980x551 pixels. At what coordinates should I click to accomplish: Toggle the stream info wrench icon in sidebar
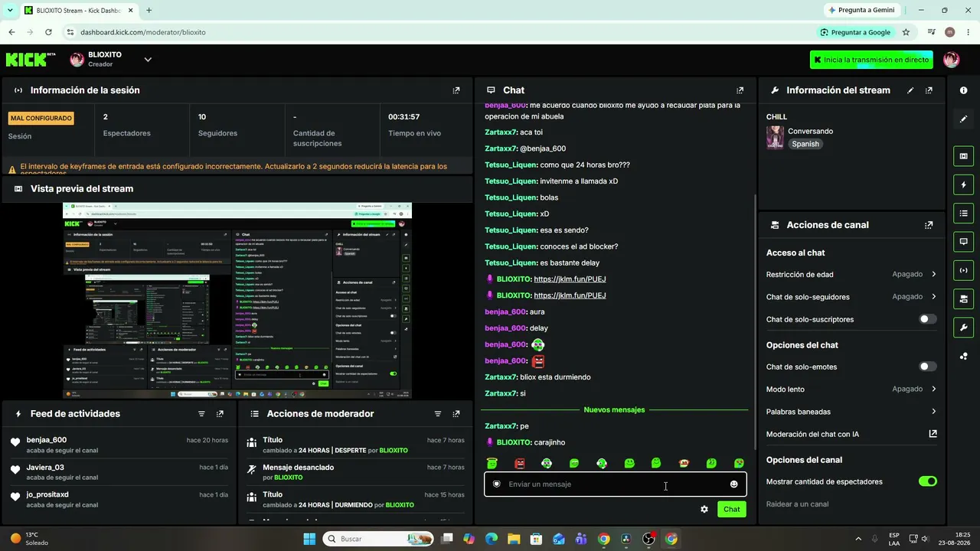pos(963,328)
